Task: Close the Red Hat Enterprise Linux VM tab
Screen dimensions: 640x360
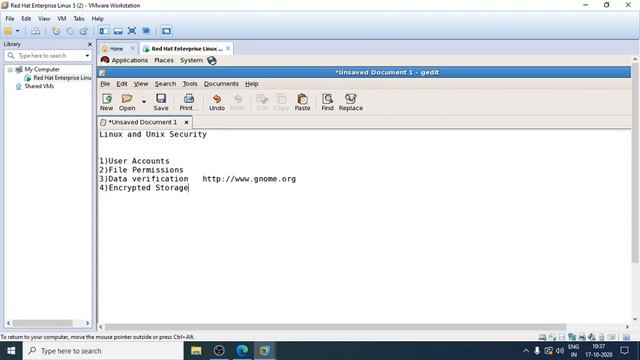Action: [228, 49]
